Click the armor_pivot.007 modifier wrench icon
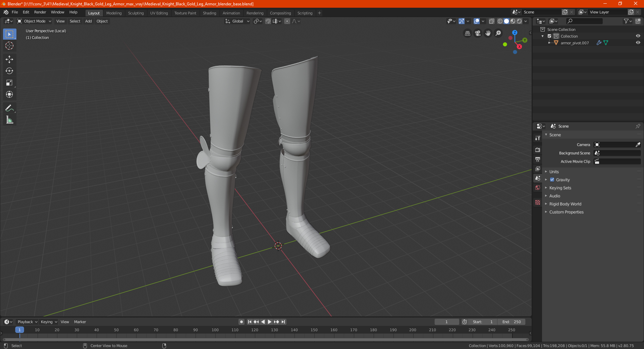The width and height of the screenshot is (644, 349). point(599,43)
